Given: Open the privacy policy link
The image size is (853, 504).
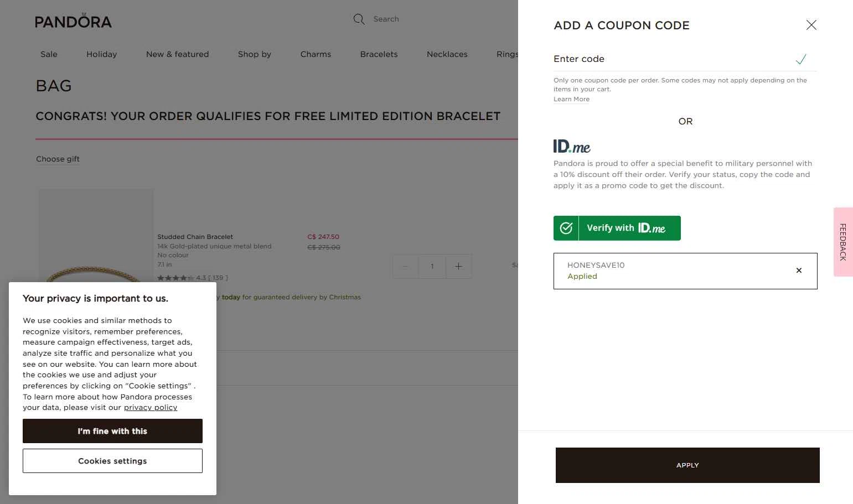Looking at the screenshot, I should pos(151,408).
